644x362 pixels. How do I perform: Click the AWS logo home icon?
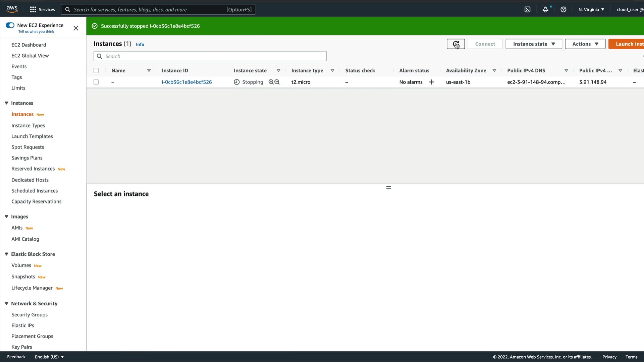coord(12,9)
